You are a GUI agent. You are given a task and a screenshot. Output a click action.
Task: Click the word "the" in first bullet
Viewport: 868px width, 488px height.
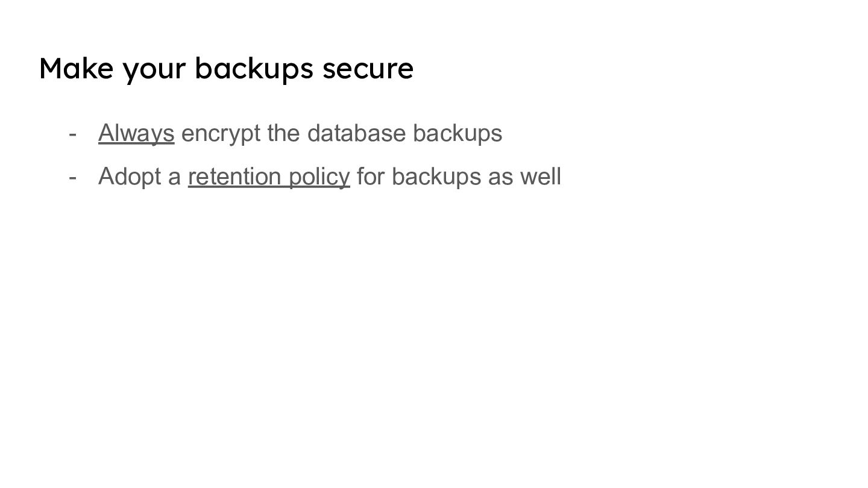283,133
